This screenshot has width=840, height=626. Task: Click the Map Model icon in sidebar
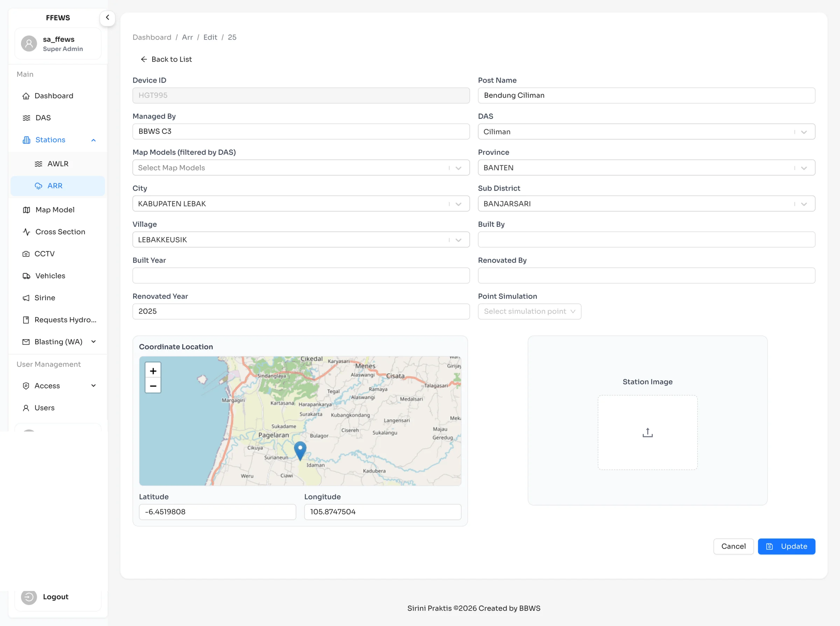[26, 210]
